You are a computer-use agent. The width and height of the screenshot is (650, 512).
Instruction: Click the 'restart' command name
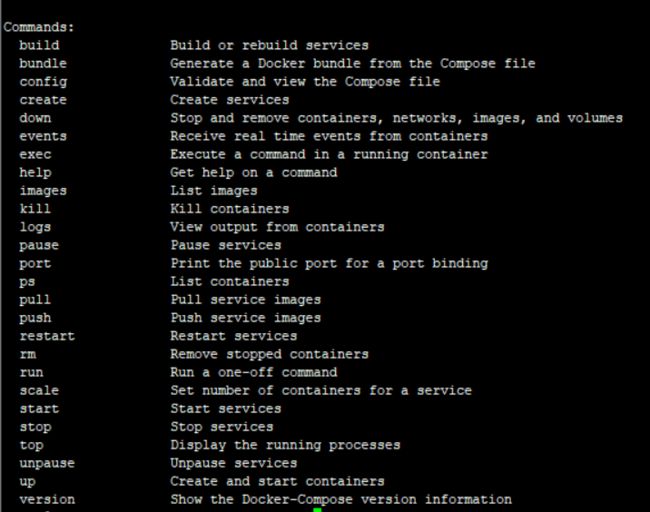point(47,336)
